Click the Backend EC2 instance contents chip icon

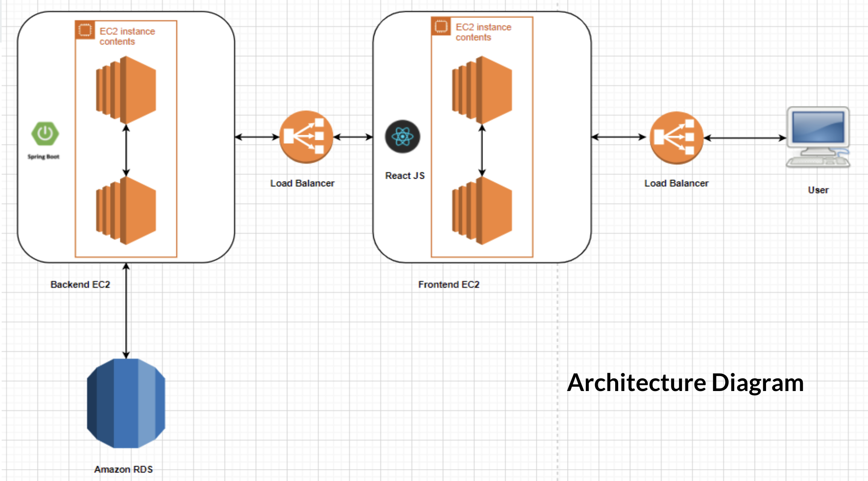pyautogui.click(x=85, y=30)
